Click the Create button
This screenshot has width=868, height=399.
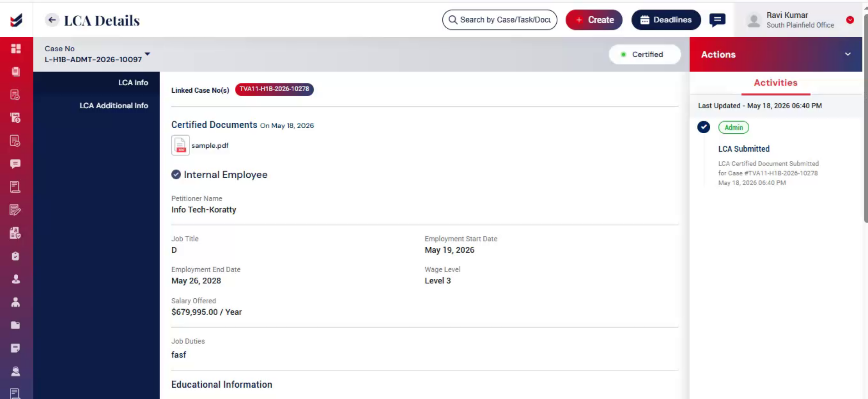[x=594, y=20]
